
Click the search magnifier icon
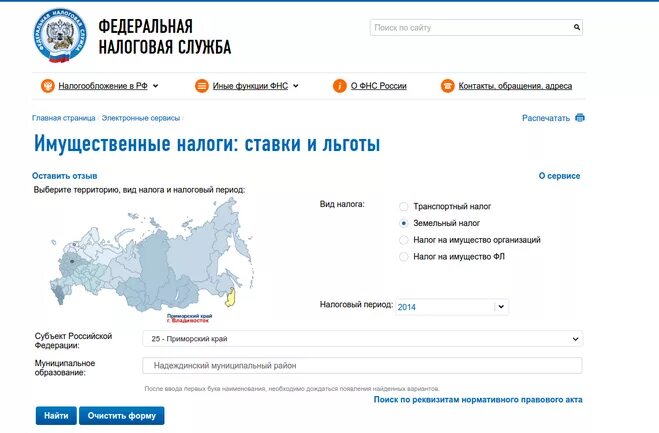(x=577, y=27)
